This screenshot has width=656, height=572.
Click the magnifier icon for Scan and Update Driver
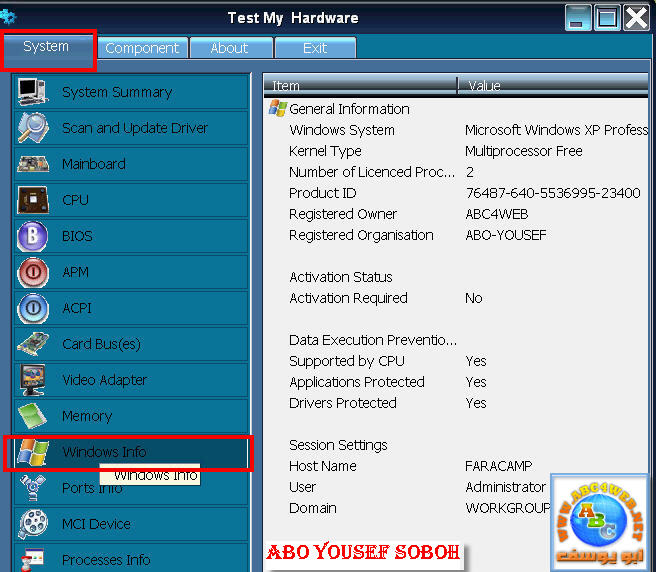[33, 128]
